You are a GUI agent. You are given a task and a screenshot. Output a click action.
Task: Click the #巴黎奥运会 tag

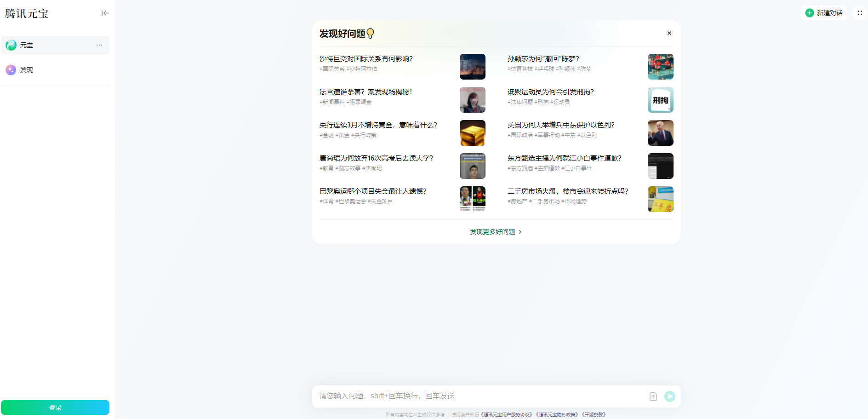click(x=351, y=201)
